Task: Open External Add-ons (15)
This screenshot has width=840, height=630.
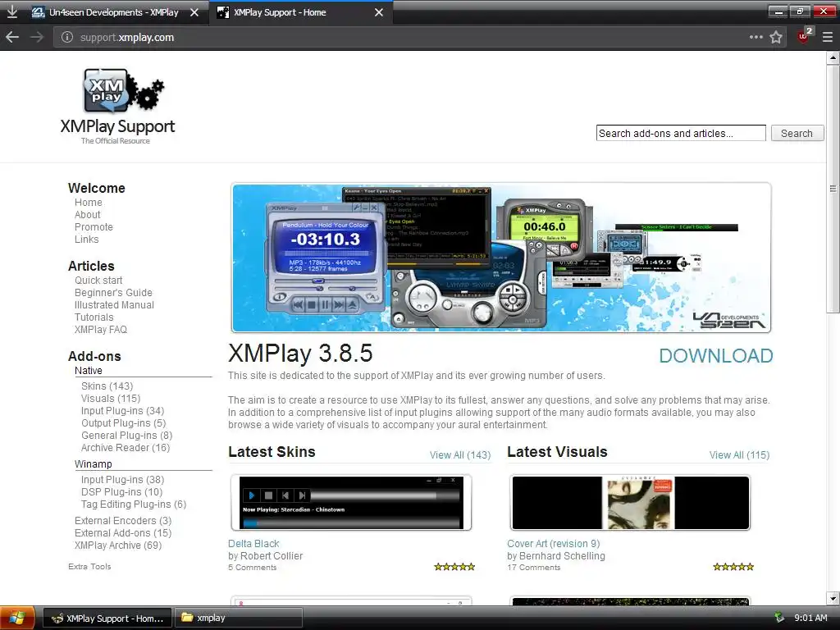Action: pyautogui.click(x=123, y=533)
